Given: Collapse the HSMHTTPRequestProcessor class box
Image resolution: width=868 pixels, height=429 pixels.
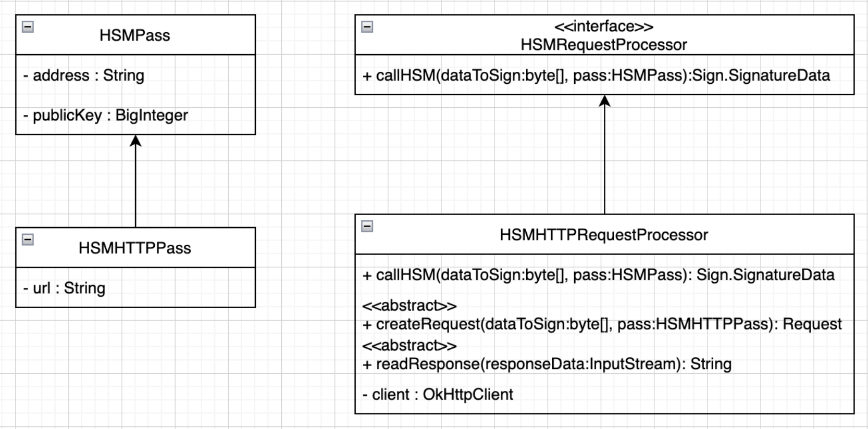Looking at the screenshot, I should (x=367, y=226).
